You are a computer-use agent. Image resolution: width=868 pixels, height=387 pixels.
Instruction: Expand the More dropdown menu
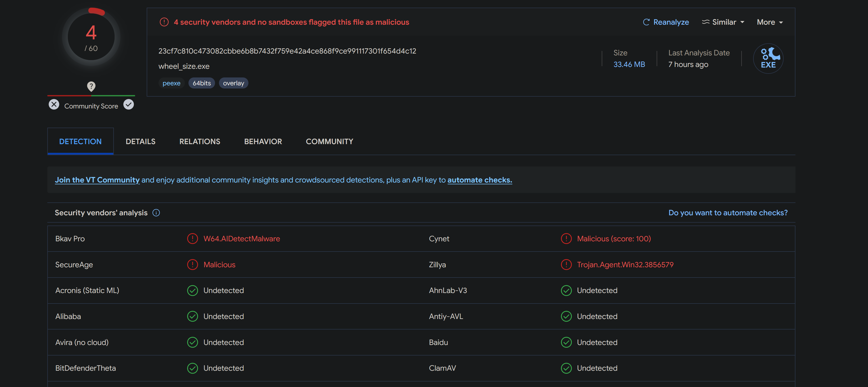(x=770, y=22)
